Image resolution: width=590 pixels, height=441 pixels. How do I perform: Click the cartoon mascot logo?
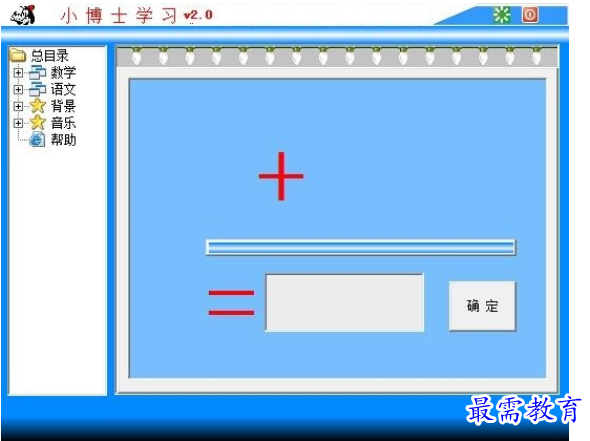[x=23, y=15]
